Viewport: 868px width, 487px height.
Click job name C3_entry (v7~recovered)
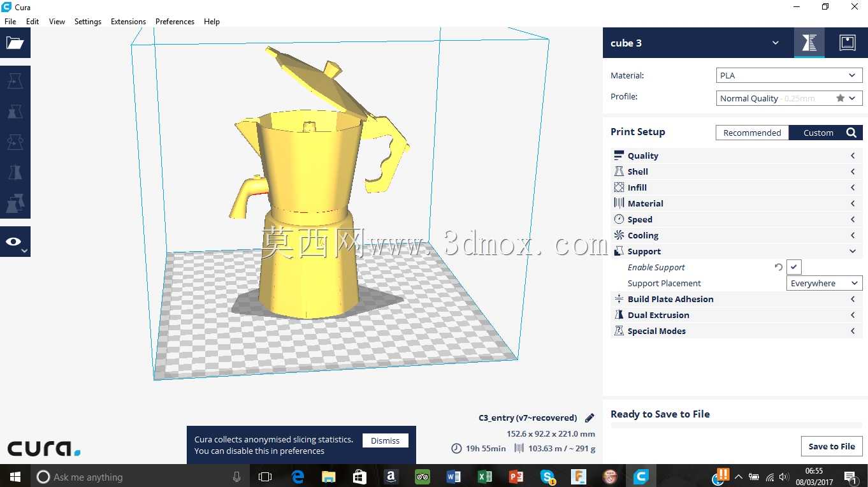point(528,418)
